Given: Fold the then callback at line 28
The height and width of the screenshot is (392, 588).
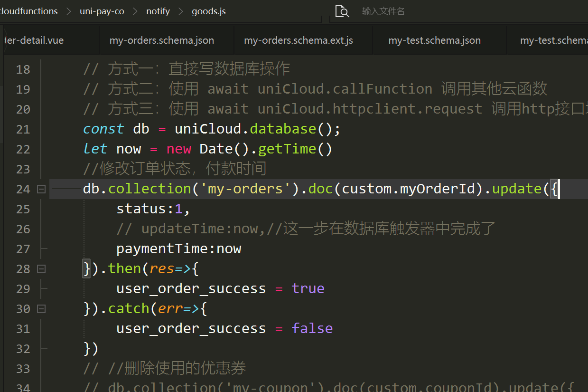Looking at the screenshot, I should point(41,269).
